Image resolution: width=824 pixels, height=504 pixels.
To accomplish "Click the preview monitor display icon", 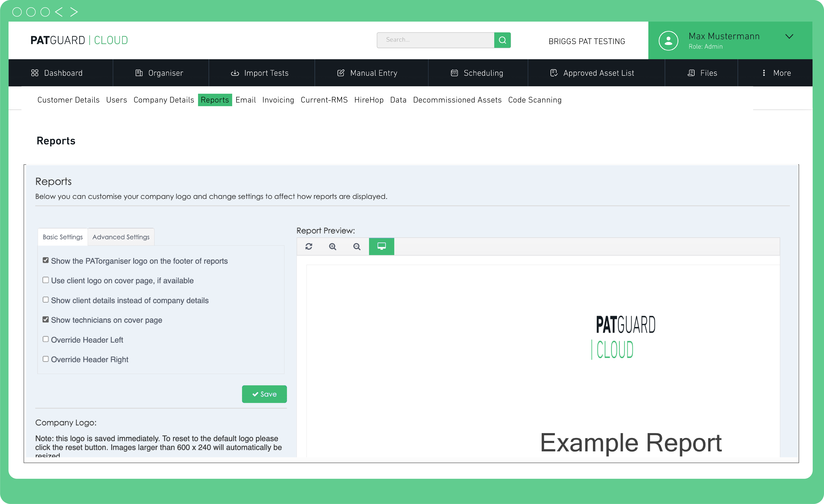I will [382, 246].
